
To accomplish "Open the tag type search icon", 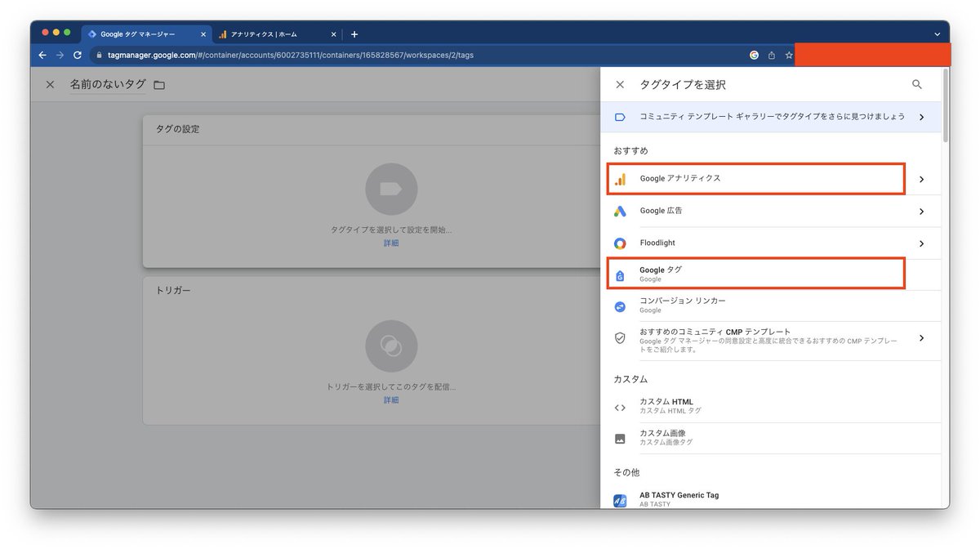I will click(x=916, y=84).
